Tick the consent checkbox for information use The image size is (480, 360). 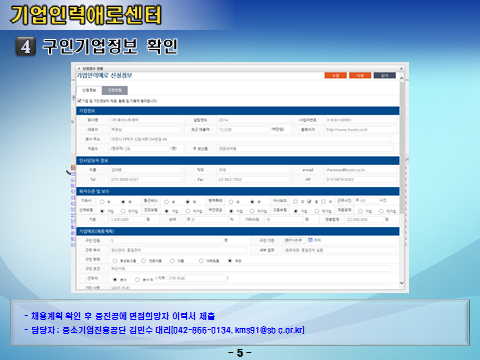[79, 100]
